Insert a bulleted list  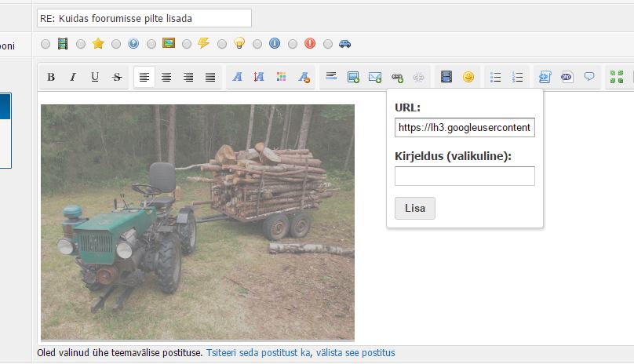495,77
